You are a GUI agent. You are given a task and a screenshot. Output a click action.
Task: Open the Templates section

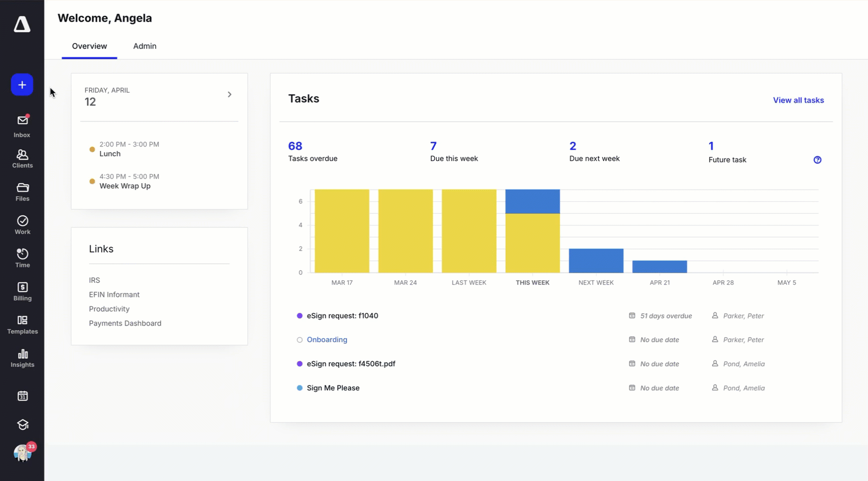pyautogui.click(x=22, y=325)
